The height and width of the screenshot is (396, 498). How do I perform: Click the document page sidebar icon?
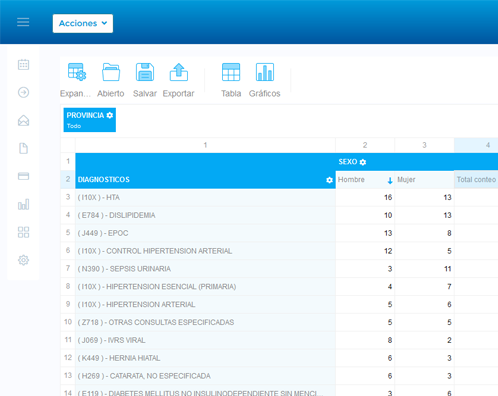point(23,148)
